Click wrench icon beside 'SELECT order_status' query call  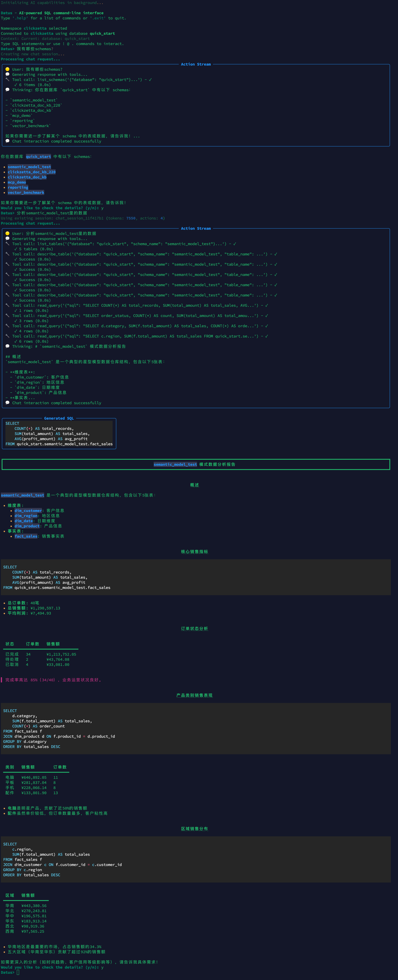point(7,315)
